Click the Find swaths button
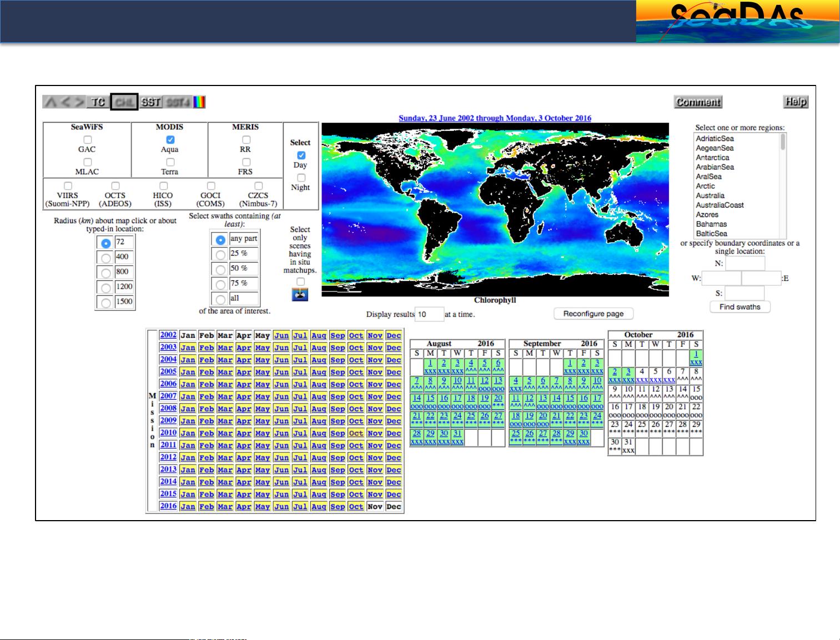Screen dimensions: 840x640 [x=740, y=307]
